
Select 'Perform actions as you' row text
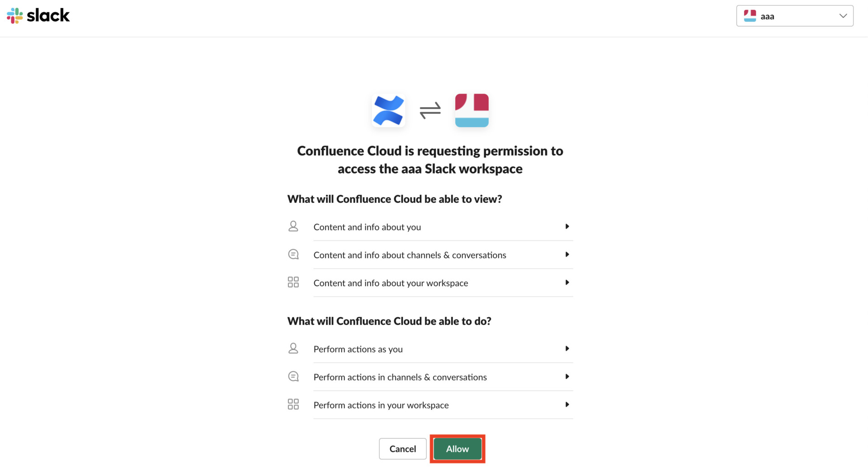click(358, 349)
